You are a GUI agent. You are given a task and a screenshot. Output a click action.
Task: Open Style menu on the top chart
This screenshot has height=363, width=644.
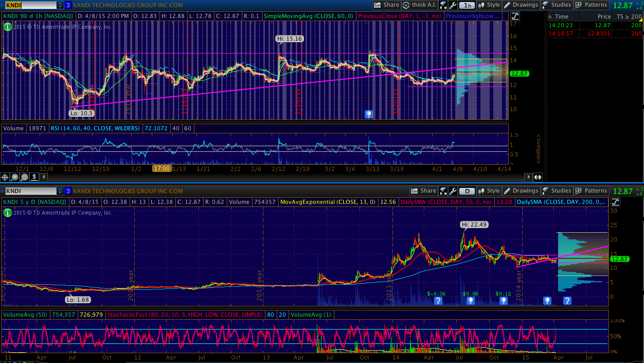point(489,5)
